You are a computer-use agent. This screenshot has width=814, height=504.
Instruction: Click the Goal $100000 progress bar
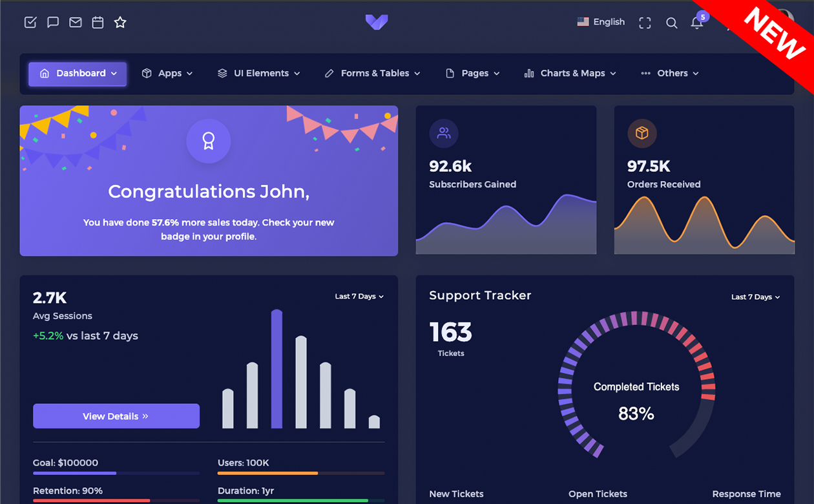(x=116, y=473)
